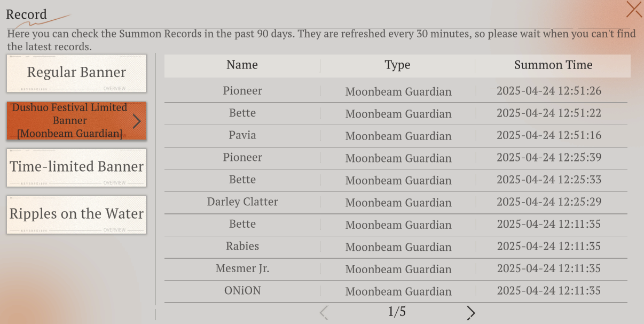Go to next page of summon records
The image size is (644, 324).
470,313
